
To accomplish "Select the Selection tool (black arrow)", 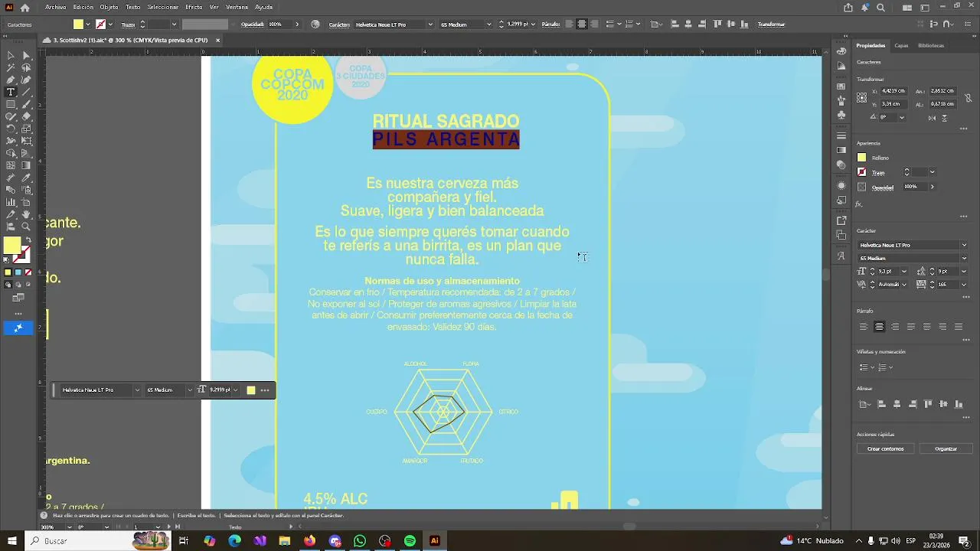I will pos(11,55).
